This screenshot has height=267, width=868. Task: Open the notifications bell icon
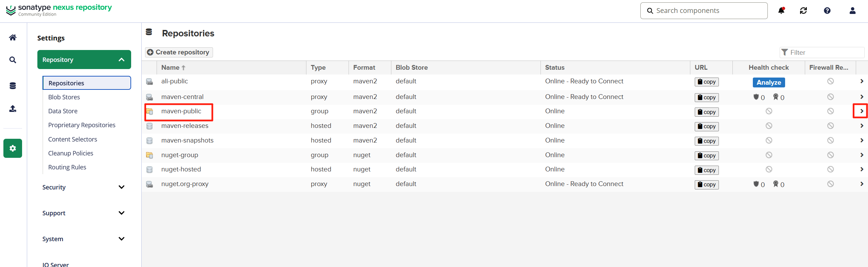[x=781, y=11]
